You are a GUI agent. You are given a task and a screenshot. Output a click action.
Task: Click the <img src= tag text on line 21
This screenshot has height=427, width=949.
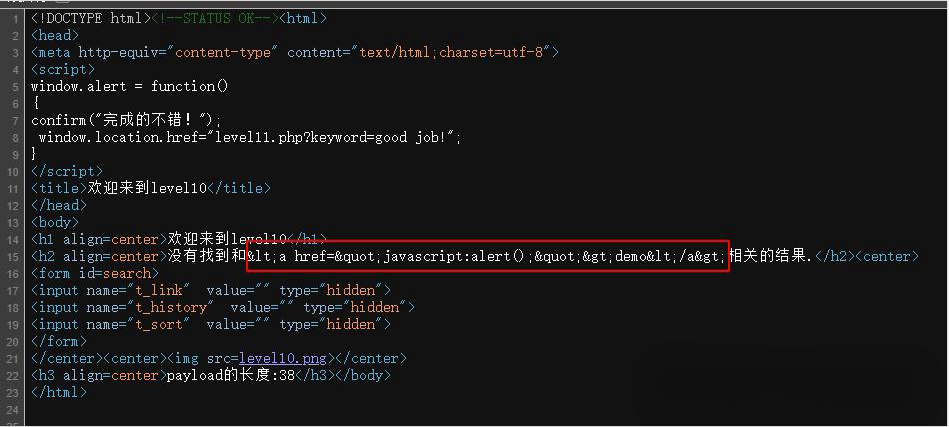pyautogui.click(x=202, y=359)
